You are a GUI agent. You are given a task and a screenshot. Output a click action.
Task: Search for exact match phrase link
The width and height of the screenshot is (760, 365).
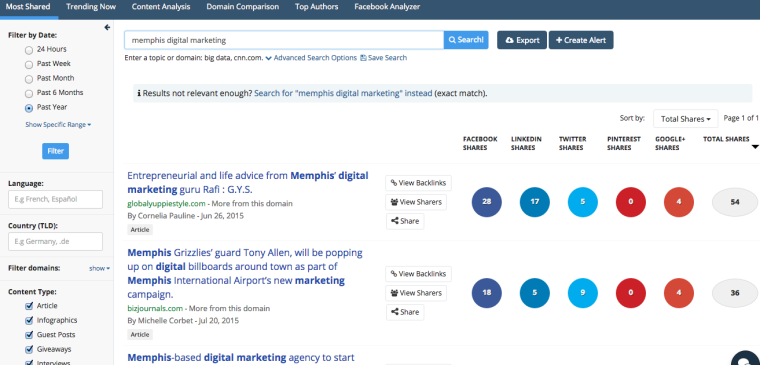[343, 93]
